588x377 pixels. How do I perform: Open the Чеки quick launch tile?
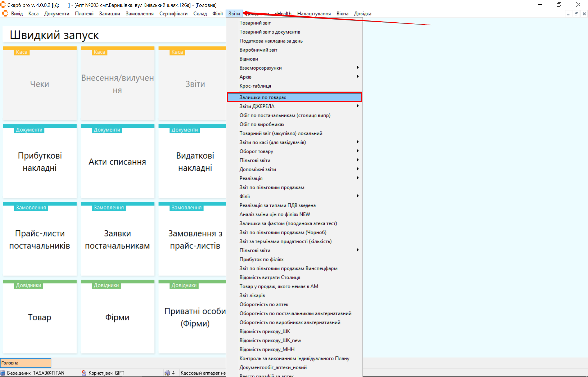(40, 84)
